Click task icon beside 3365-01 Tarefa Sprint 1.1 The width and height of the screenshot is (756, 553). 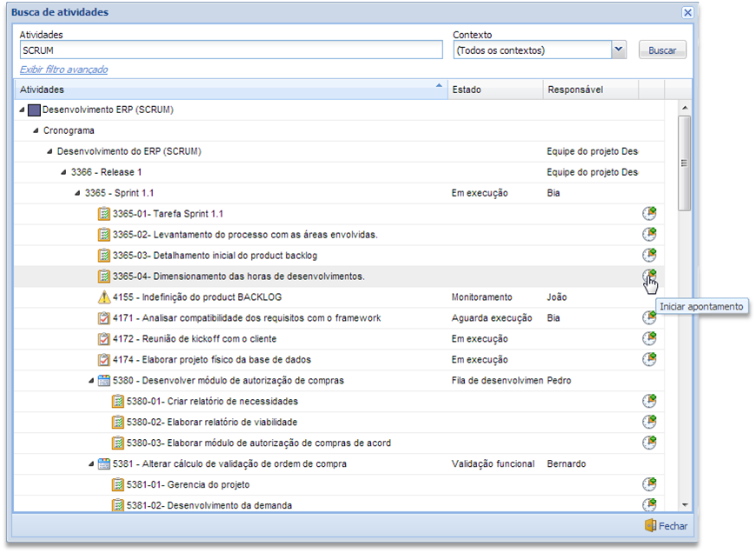[103, 214]
